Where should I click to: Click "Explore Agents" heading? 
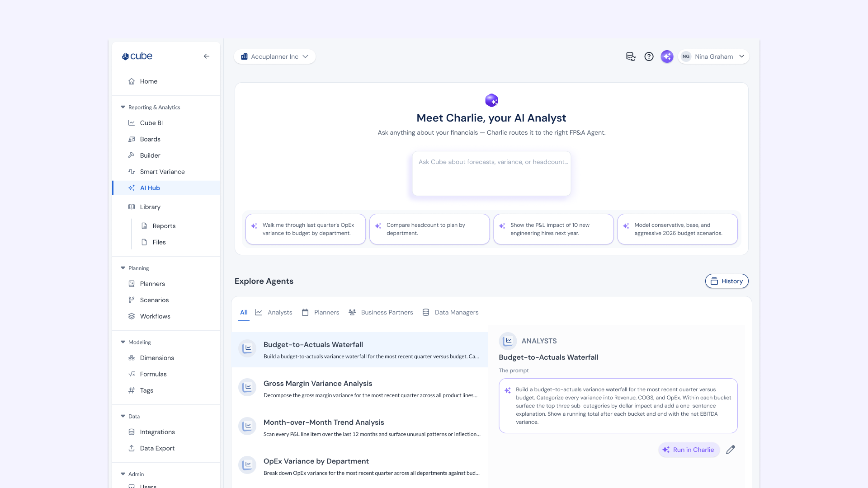tap(264, 281)
